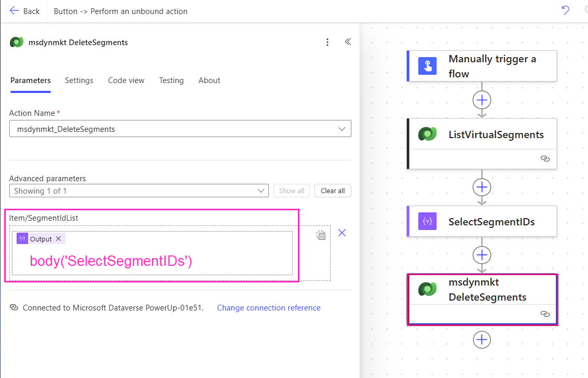Click the array input mode switch icon
Screen dimensions: 588x378
tap(321, 235)
